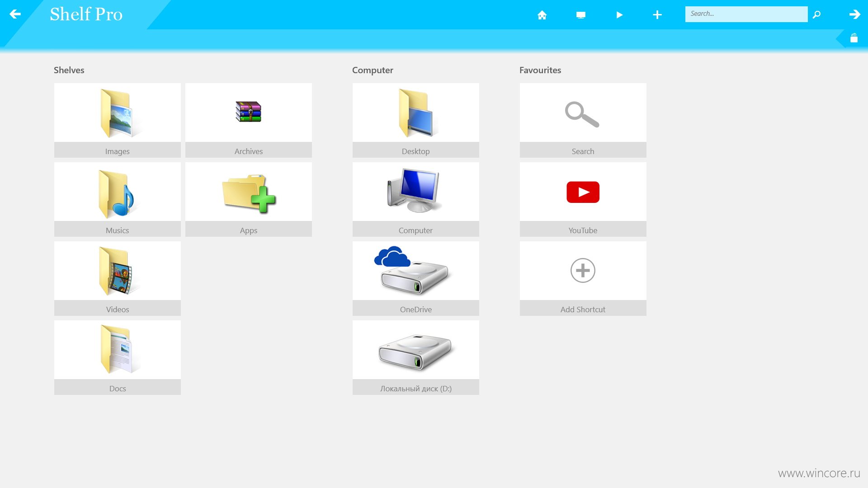Click the magnifier search button

click(x=816, y=14)
